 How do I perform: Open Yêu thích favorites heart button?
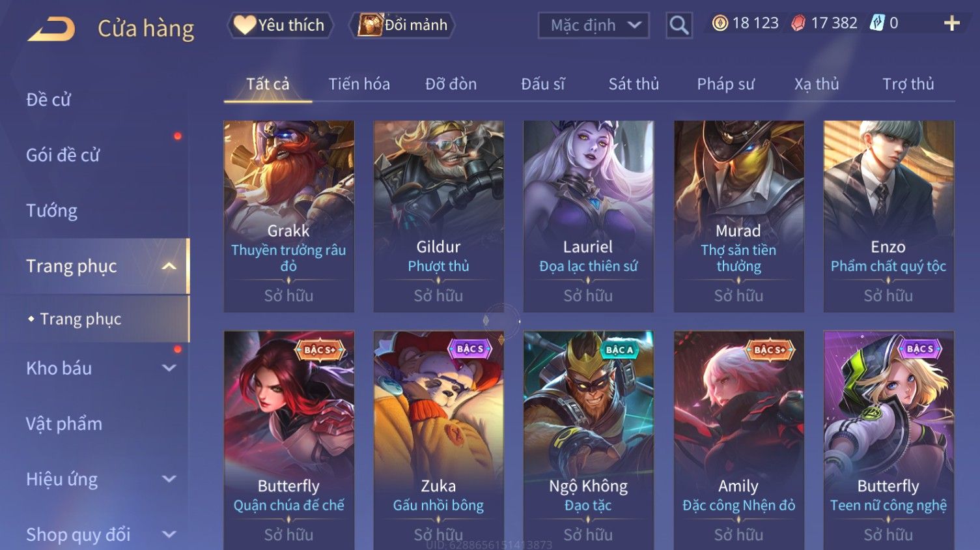(x=280, y=25)
